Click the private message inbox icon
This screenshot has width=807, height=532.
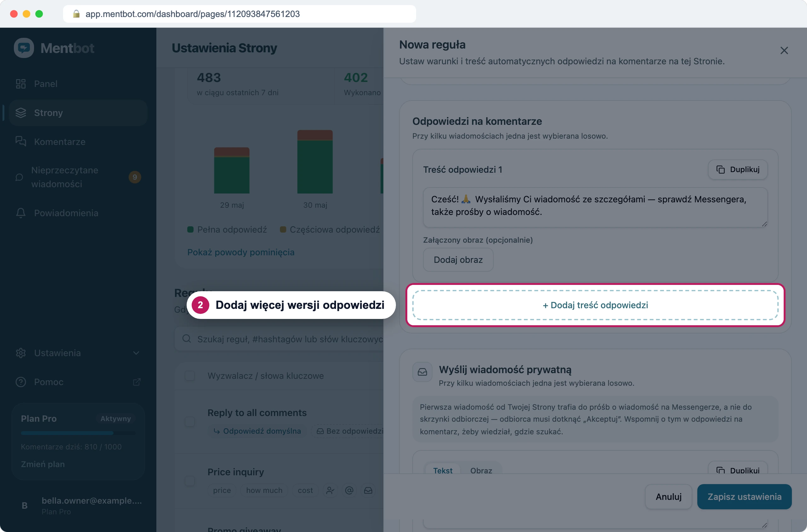tap(422, 372)
